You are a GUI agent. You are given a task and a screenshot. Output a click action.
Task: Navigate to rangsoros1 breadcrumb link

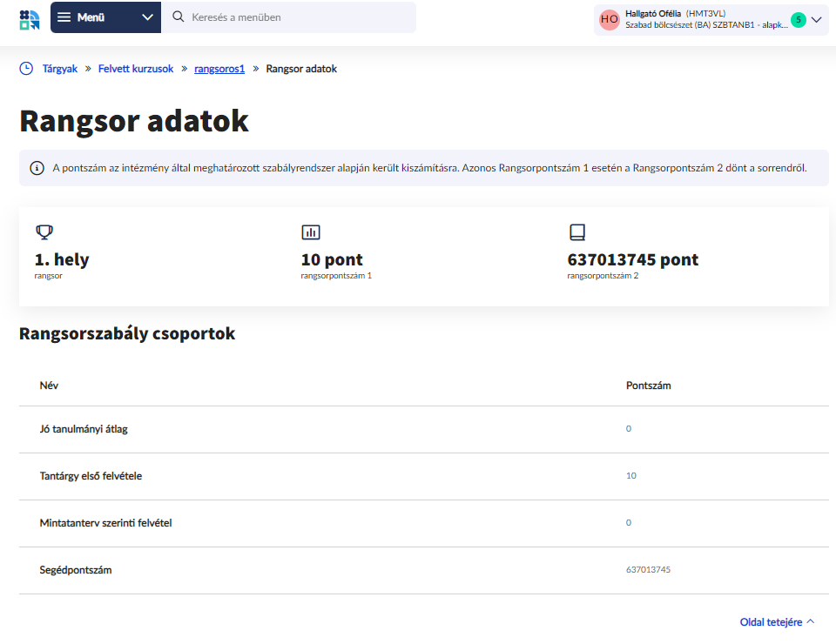[x=219, y=69]
